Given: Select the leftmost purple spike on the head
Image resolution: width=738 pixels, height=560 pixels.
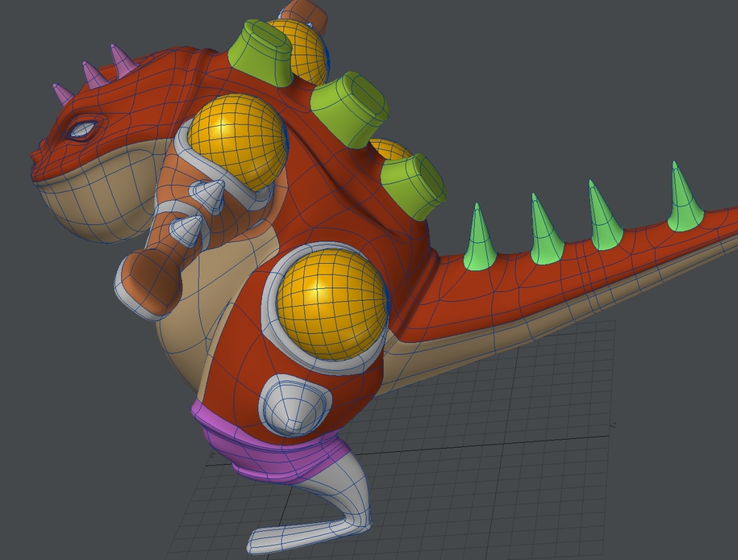Looking at the screenshot, I should click(x=63, y=94).
